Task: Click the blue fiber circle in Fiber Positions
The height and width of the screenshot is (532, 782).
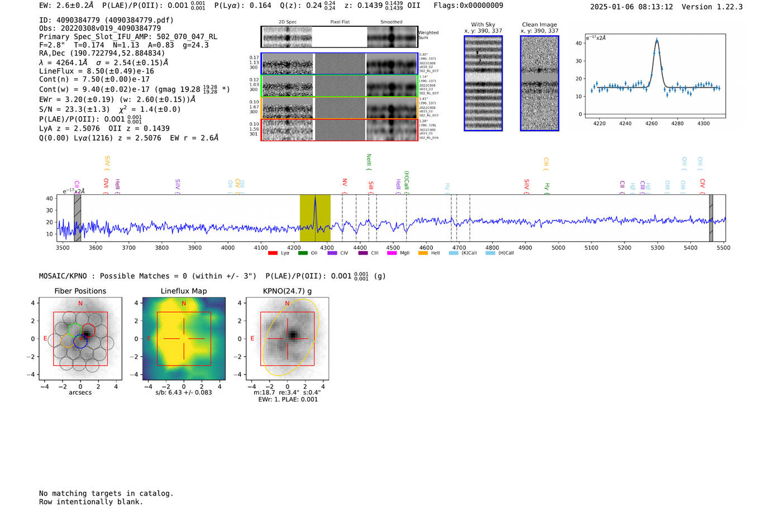Action: click(x=80, y=342)
